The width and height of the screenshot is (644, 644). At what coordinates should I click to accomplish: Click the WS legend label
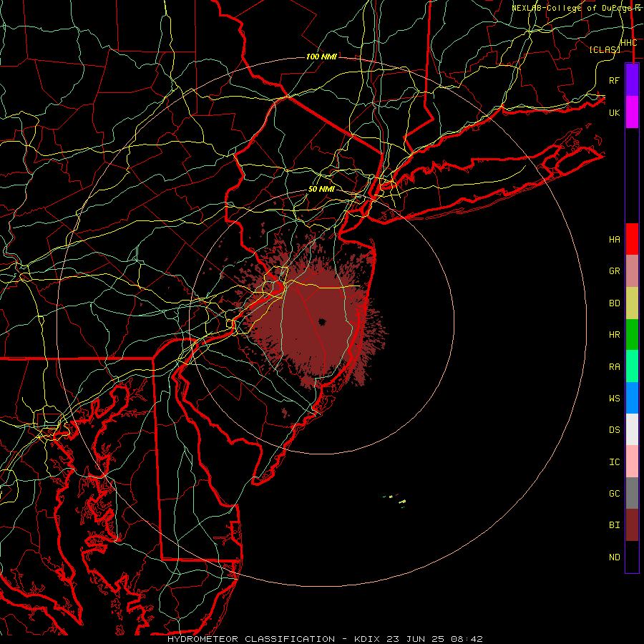coord(615,398)
